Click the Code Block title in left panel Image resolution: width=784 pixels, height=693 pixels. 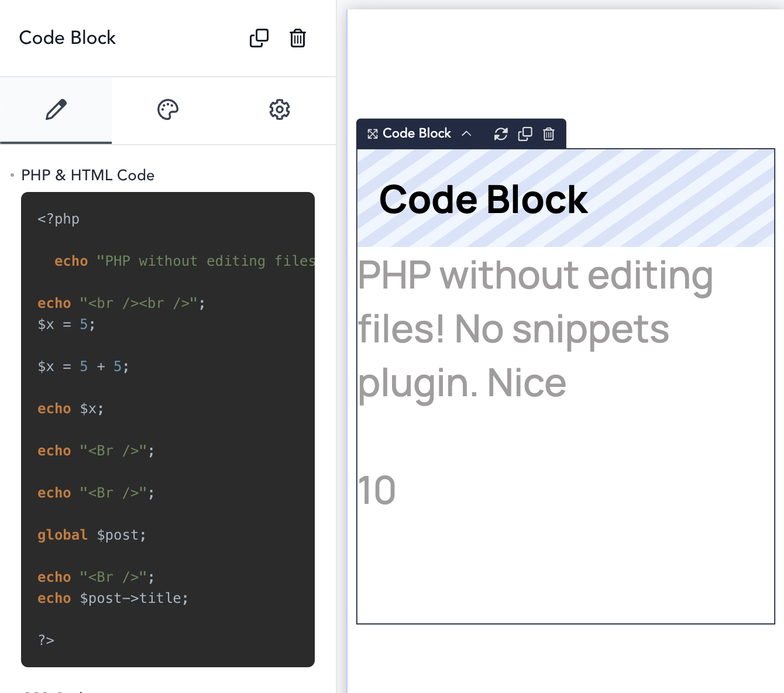pyautogui.click(x=67, y=38)
